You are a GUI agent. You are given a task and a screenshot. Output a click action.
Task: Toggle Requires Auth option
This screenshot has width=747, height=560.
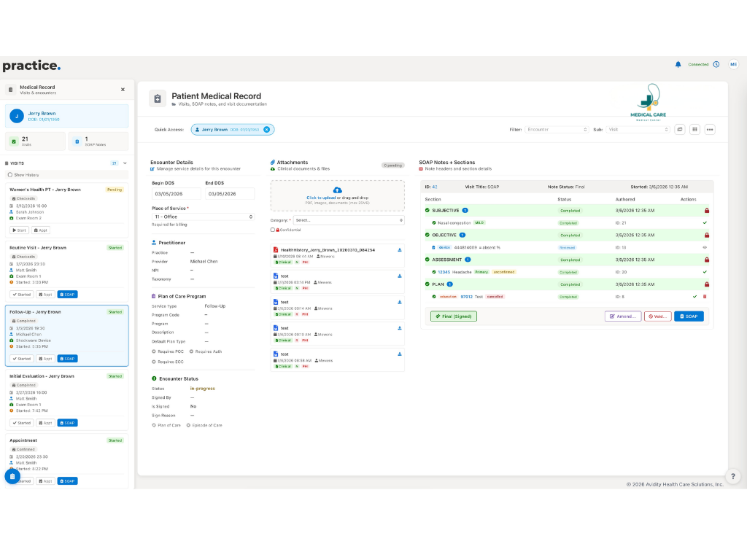point(192,351)
